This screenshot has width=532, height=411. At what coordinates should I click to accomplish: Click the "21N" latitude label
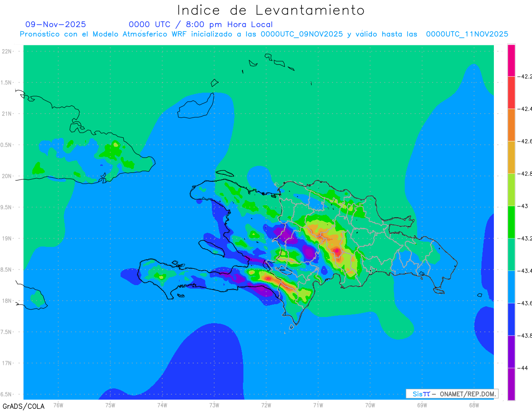click(7, 114)
